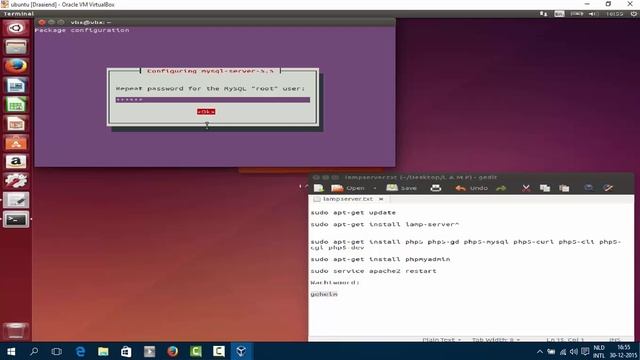
Task: Show hidden Windows tray icons
Action: point(540,352)
